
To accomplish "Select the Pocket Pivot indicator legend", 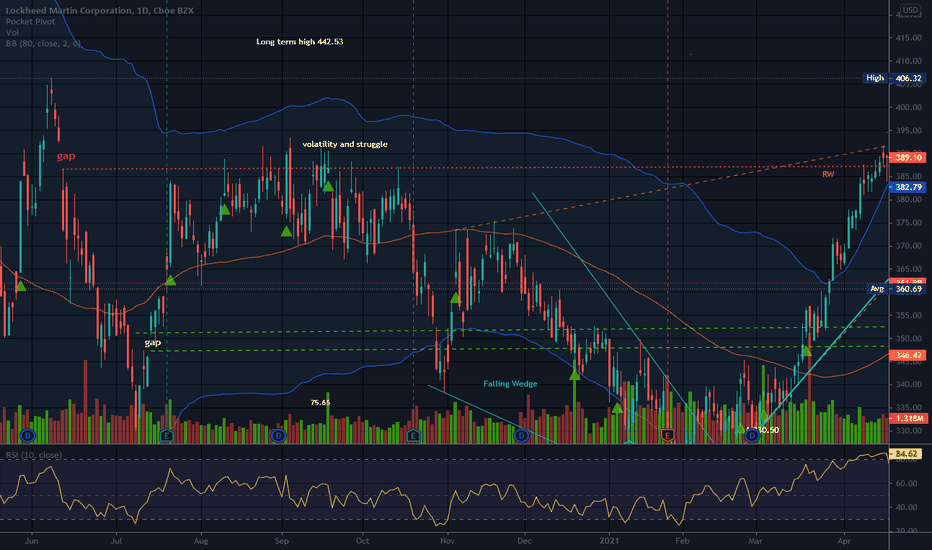I will (x=30, y=21).
